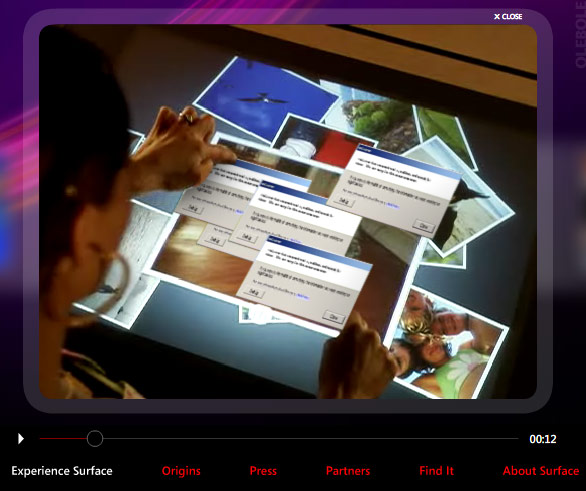This screenshot has height=491, width=586.
Task: Jump ahead on the unplayed gray timeline track
Action: click(x=310, y=438)
